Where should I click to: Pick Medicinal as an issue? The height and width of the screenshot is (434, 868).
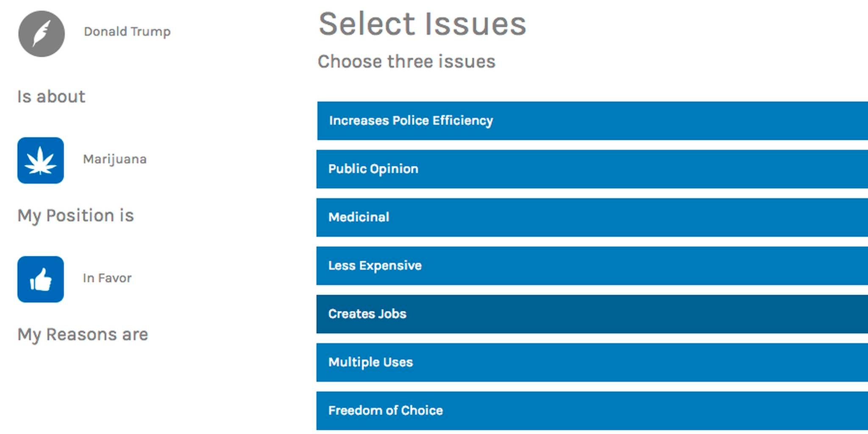coord(592,217)
